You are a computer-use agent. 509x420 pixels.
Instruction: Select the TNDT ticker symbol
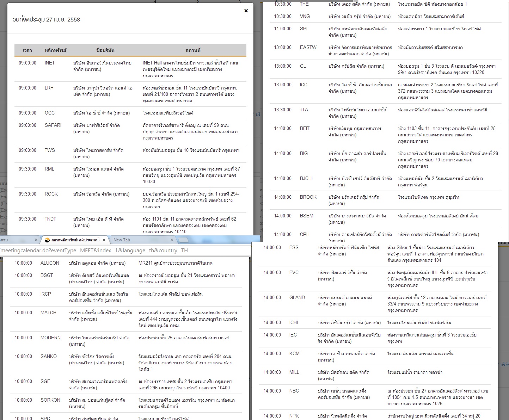[x=50, y=219]
